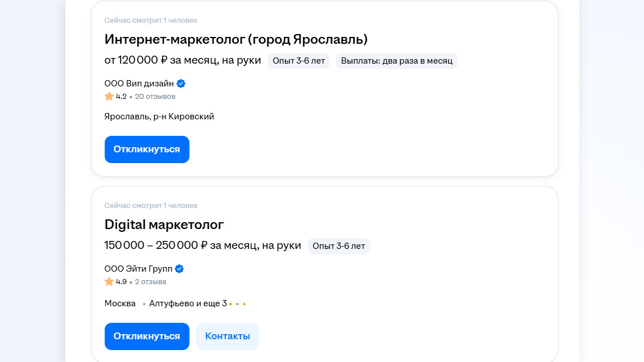Screen dimensions: 644x362
Task: Open the Digital маркетолог vacancy title
Action: (x=164, y=224)
